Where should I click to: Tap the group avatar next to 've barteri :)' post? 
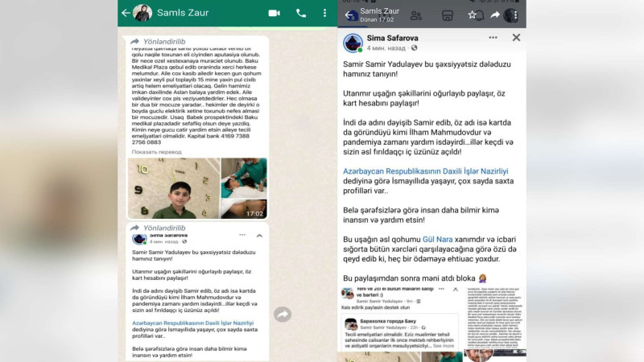click(348, 293)
